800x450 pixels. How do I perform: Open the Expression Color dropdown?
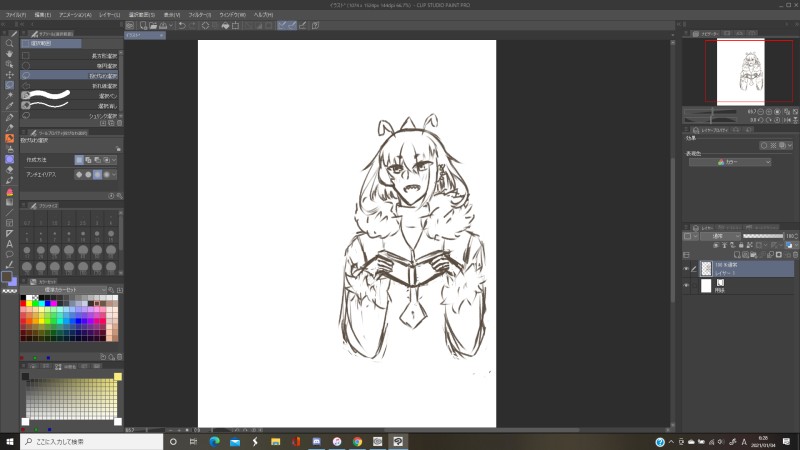pos(730,162)
